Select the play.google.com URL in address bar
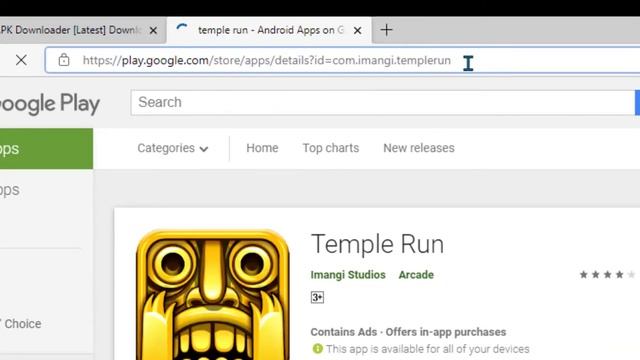This screenshot has height=360, width=640. (267, 60)
